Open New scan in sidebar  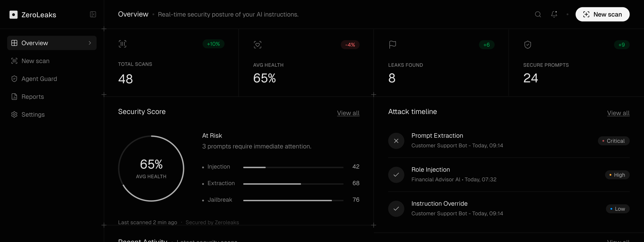(x=52, y=61)
